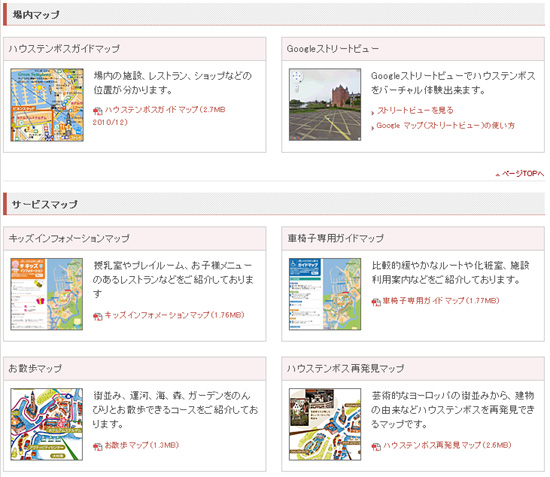Click PDF icon beside お散歩マップ link
The width and height of the screenshot is (550, 477).
[98, 446]
